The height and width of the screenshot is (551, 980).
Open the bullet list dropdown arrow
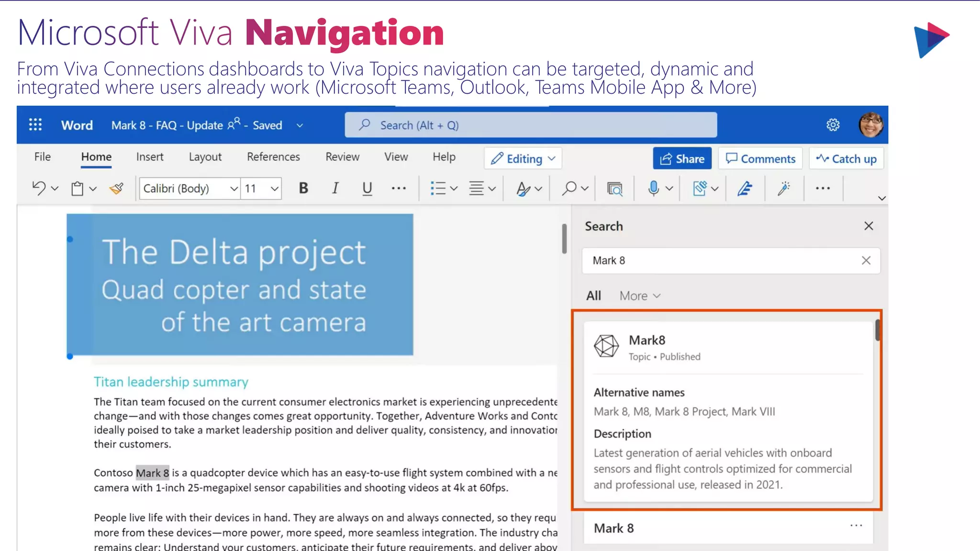(x=454, y=188)
